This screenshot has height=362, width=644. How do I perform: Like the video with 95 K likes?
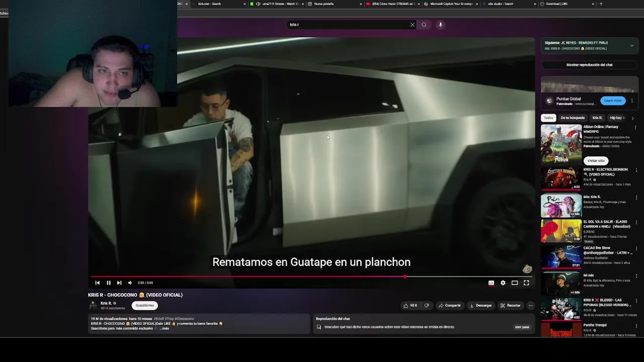pyautogui.click(x=410, y=305)
